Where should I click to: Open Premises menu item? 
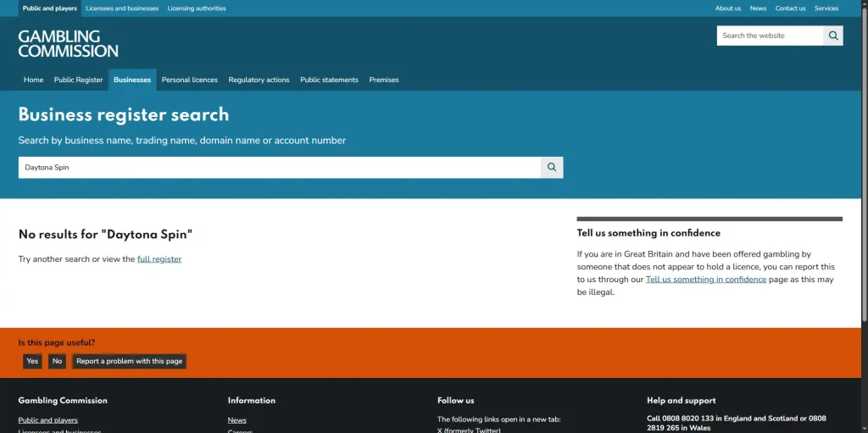pos(384,80)
